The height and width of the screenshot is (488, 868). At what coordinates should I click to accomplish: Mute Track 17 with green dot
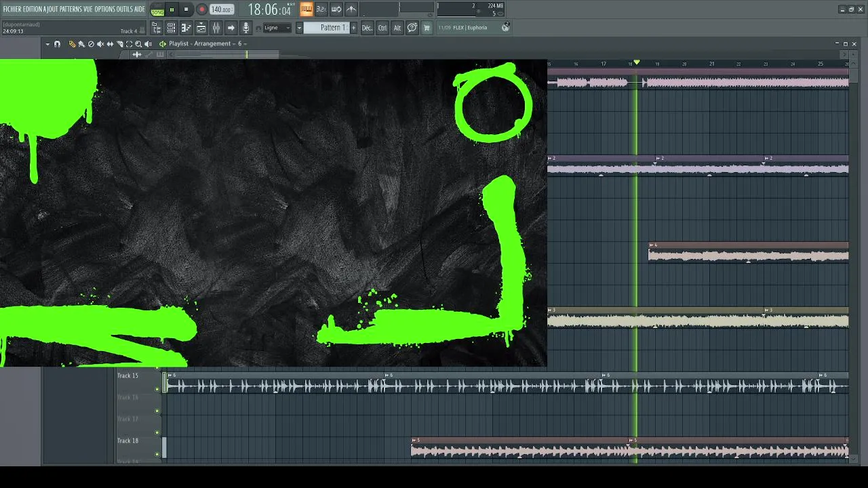pos(157,432)
